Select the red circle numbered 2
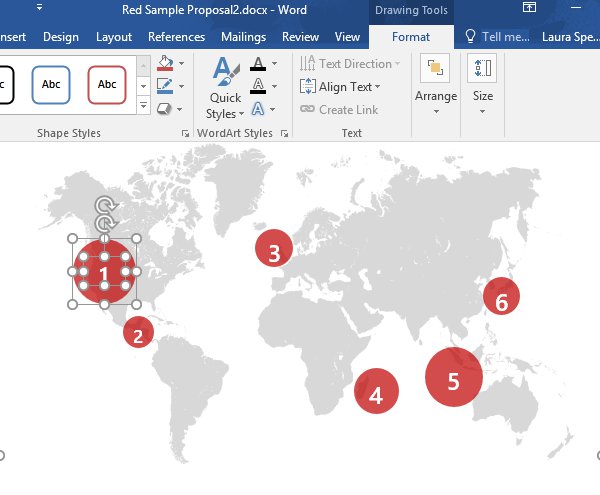600x495 pixels. (138, 332)
